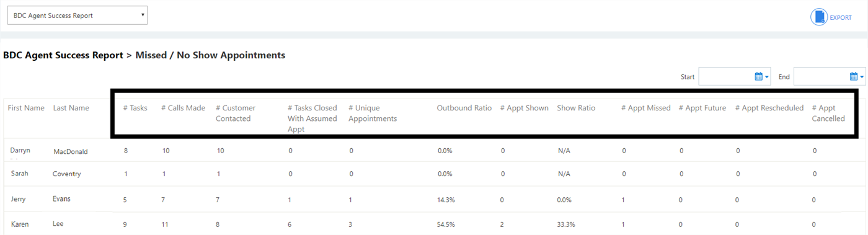Click the Export document icon

pos(819,17)
